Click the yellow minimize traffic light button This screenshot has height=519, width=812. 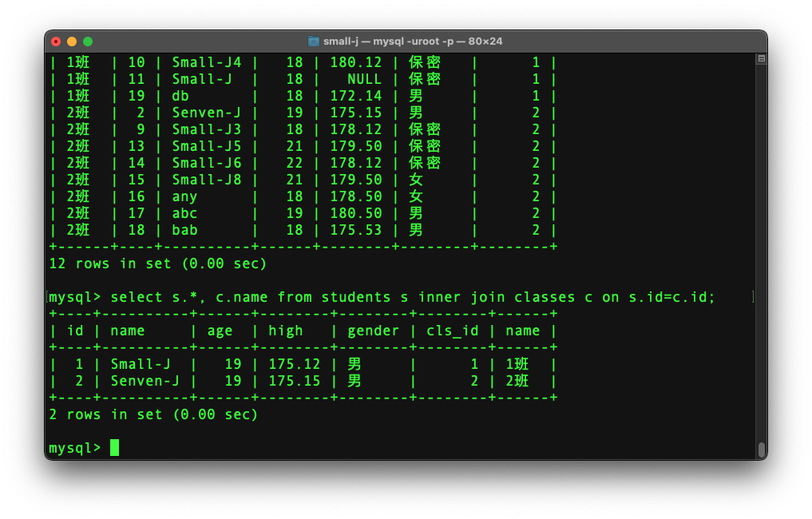[72, 40]
